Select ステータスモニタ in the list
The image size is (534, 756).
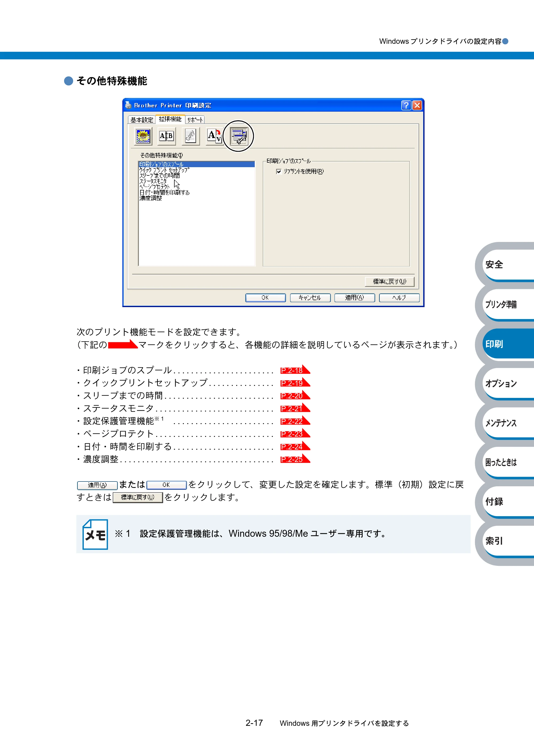coord(153,181)
